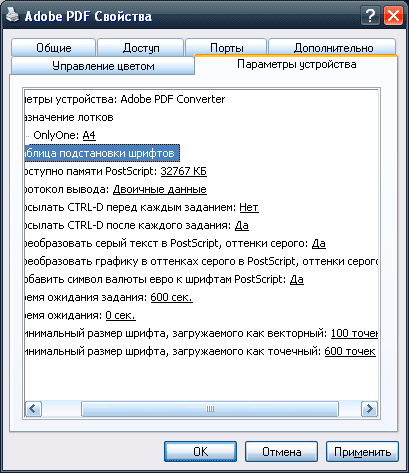Switch to the Общие tab
Viewport: 409px width, 473px height.
pyautogui.click(x=53, y=47)
